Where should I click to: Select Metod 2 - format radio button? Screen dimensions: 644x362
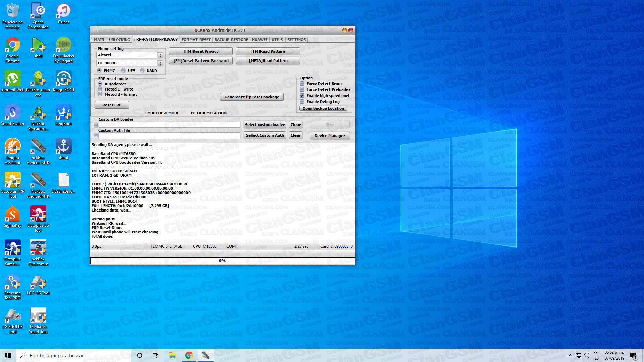tap(100, 94)
